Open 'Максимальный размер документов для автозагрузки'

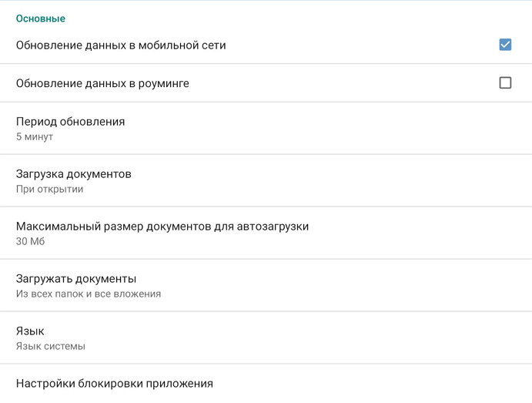pos(162,227)
